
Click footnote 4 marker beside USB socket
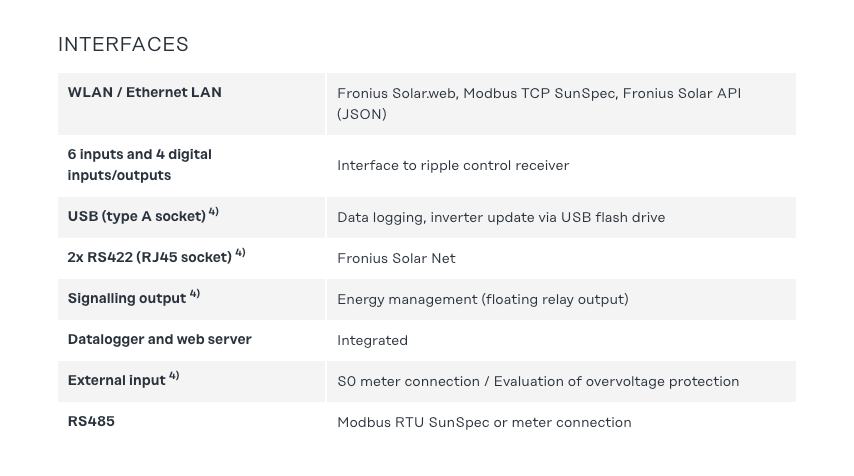click(214, 212)
